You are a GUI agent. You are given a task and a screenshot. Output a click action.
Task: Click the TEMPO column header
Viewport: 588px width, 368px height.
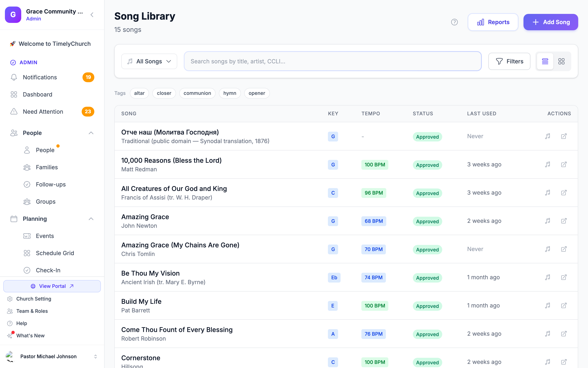click(371, 113)
